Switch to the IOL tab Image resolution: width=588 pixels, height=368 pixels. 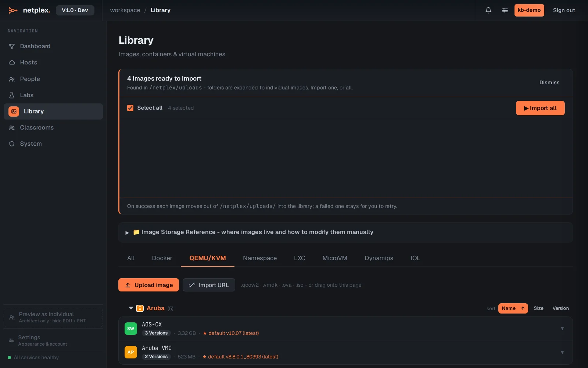pyautogui.click(x=415, y=258)
